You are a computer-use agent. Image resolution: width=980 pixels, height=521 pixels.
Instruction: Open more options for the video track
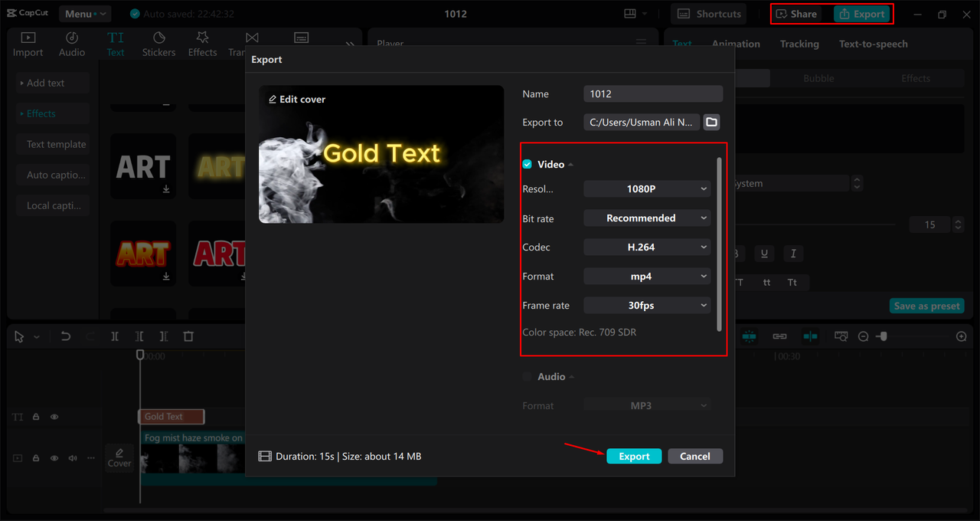[x=91, y=458]
